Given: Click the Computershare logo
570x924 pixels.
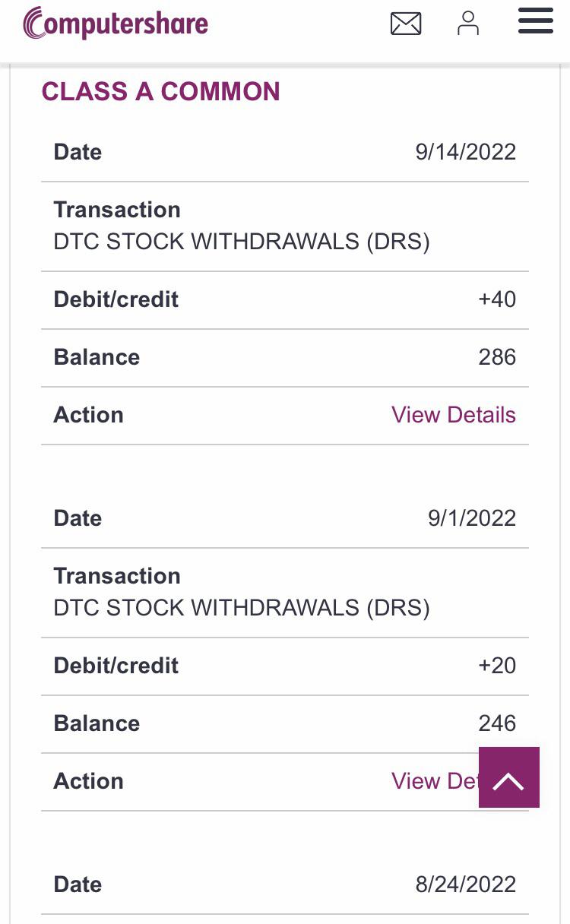Looking at the screenshot, I should tap(116, 23).
